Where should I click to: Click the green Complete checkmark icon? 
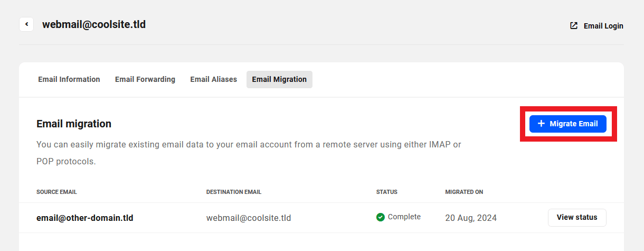(x=380, y=217)
